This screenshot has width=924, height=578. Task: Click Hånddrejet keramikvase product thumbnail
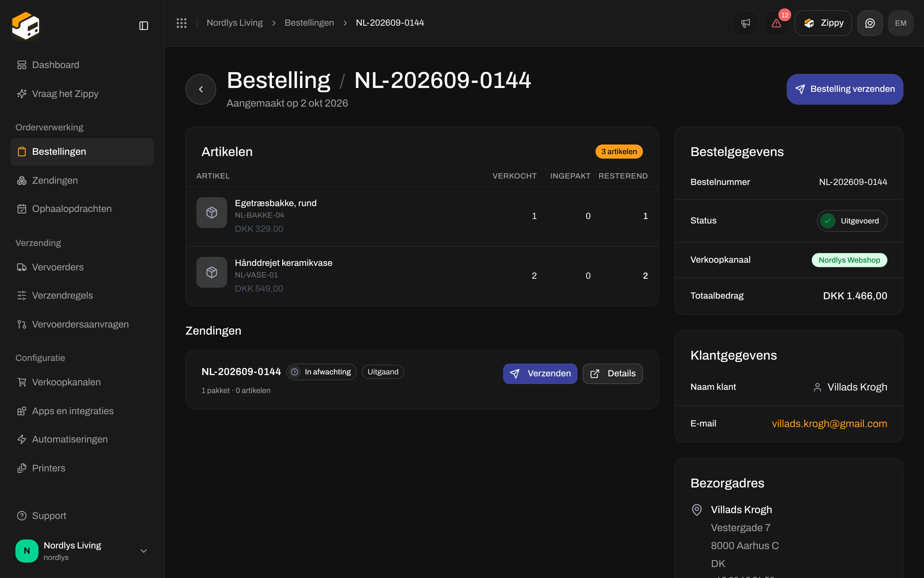click(211, 272)
